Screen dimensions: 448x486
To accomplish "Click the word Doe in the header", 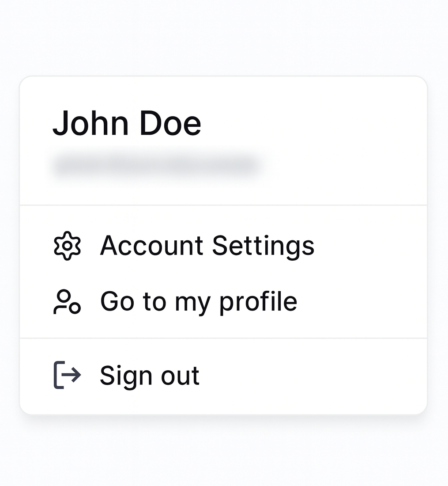I will (x=170, y=123).
